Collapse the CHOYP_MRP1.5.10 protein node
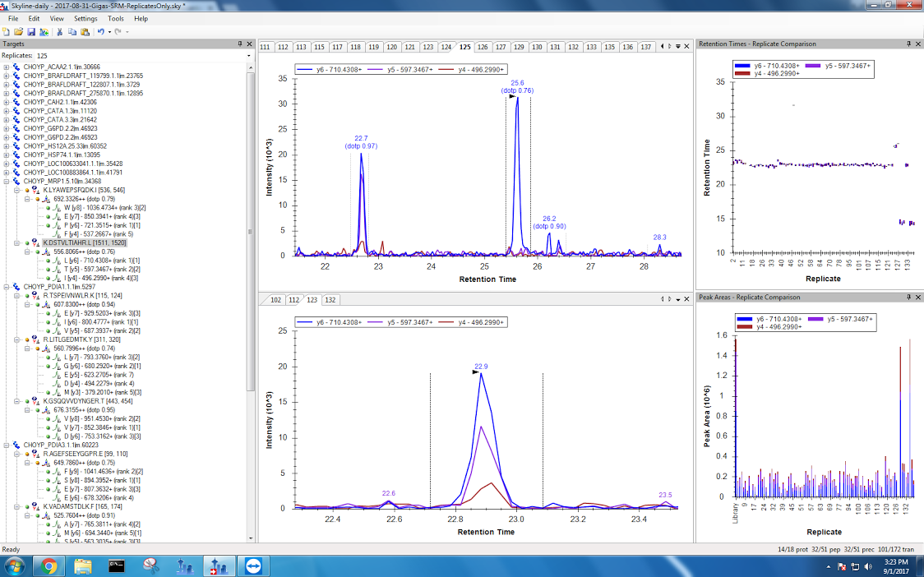The image size is (924, 577). pos(7,181)
